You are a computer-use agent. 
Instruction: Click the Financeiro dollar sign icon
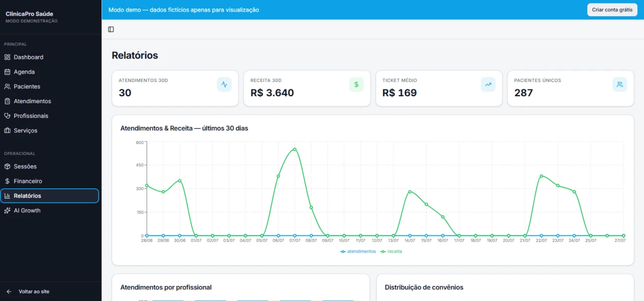point(7,181)
